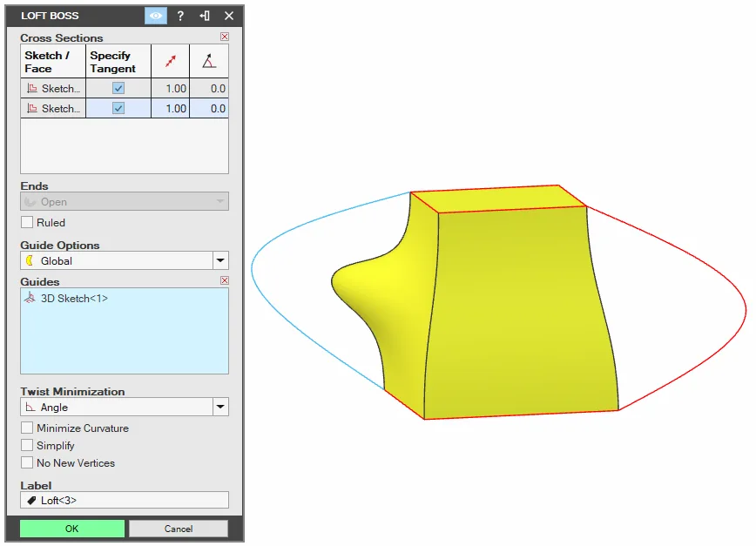This screenshot has width=756, height=546.
Task: Edit first row tangent angle 0.0
Action: click(209, 89)
